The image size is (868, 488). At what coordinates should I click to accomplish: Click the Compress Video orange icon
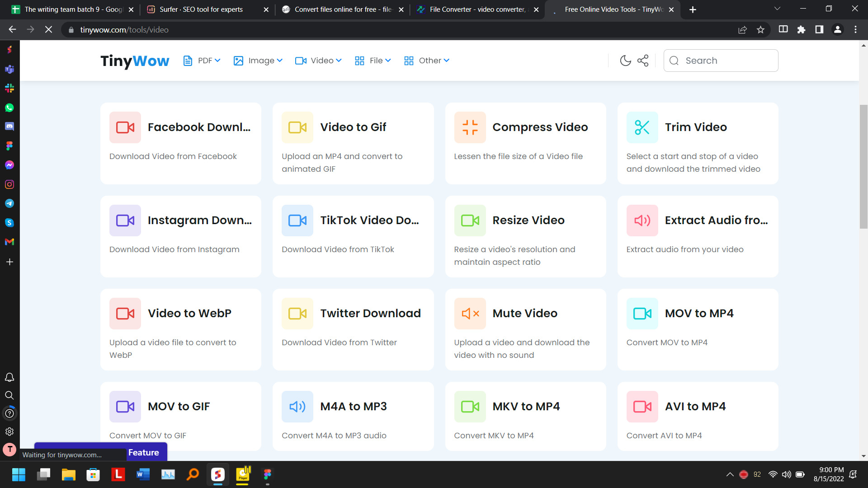(470, 127)
